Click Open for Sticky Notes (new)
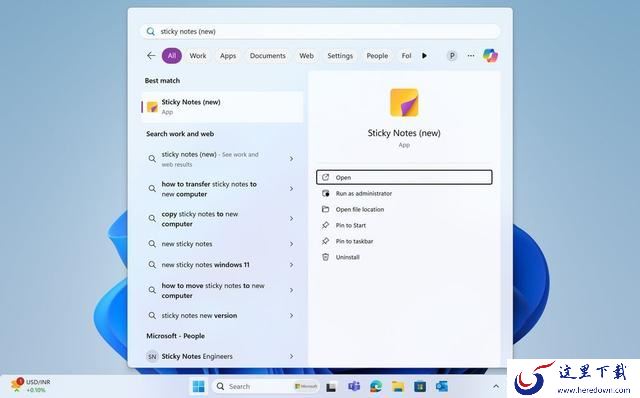 (x=404, y=177)
